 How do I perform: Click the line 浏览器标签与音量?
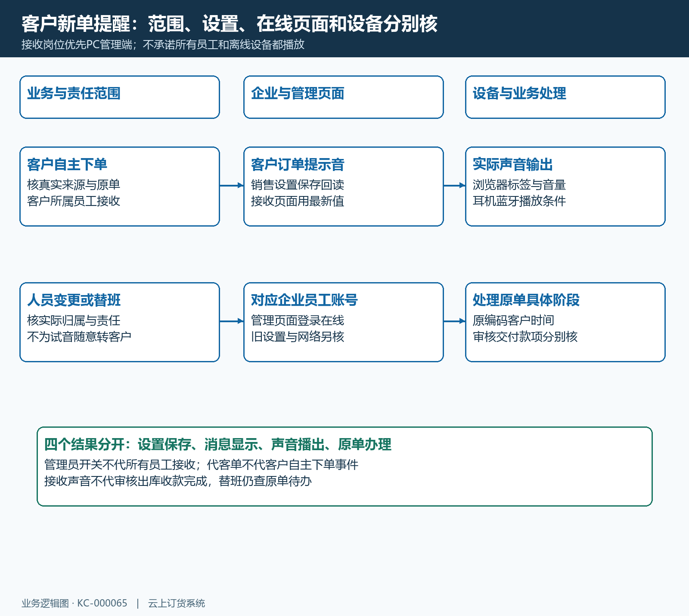point(519,184)
